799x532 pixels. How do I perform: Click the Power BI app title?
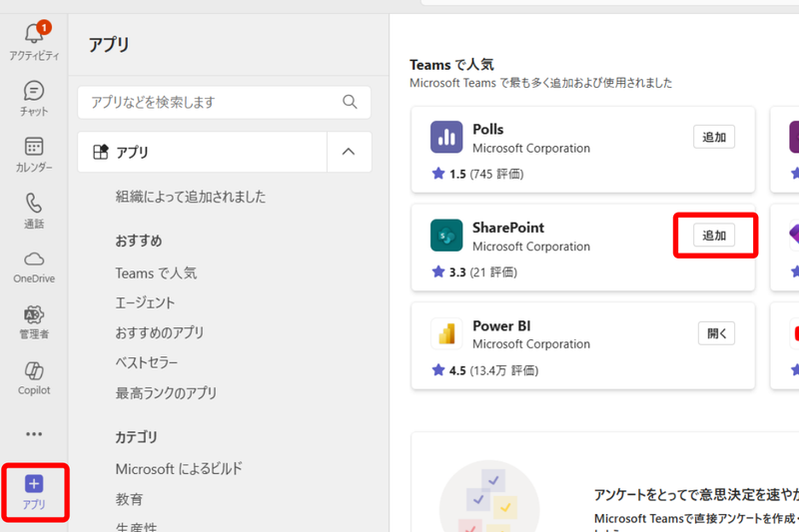pyautogui.click(x=501, y=325)
